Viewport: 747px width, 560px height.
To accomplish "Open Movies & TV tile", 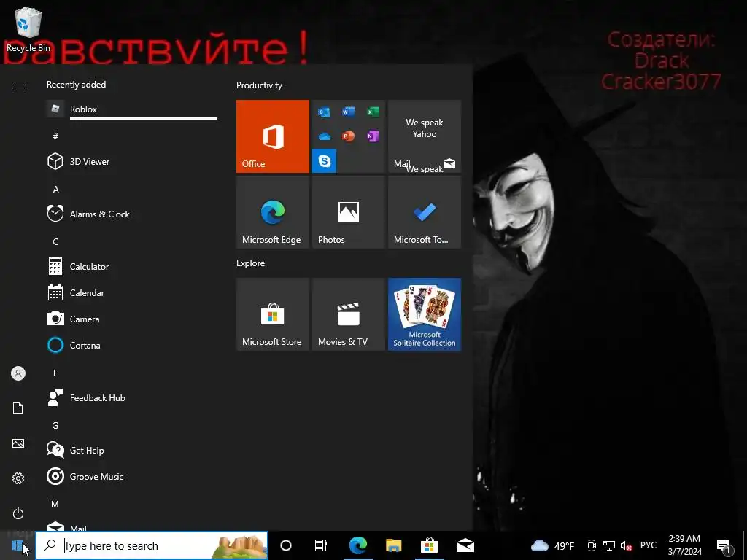I will (x=349, y=314).
